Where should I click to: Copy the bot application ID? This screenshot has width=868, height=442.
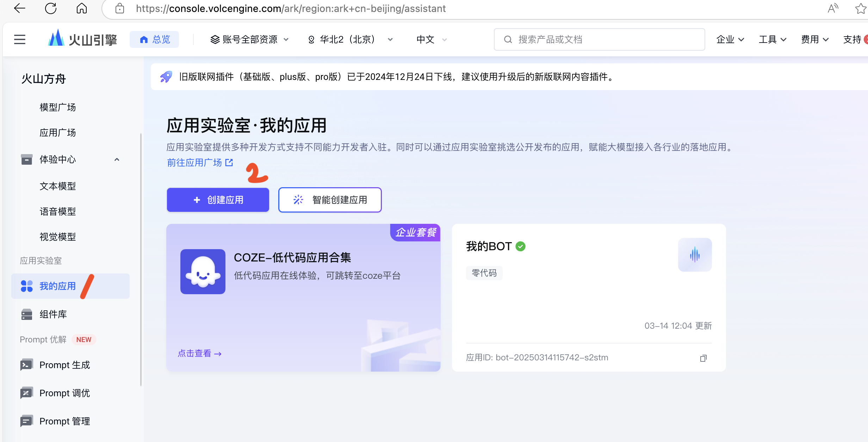[703, 358]
